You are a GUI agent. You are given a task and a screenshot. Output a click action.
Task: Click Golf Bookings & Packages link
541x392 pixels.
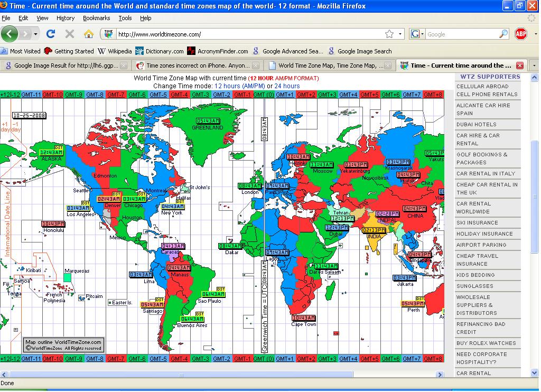click(482, 158)
